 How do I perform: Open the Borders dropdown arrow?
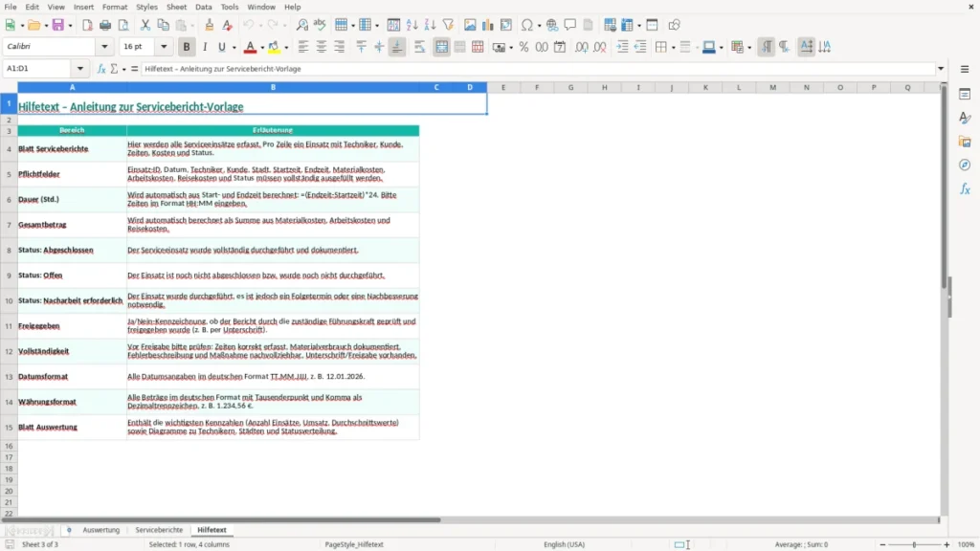pyautogui.click(x=673, y=47)
